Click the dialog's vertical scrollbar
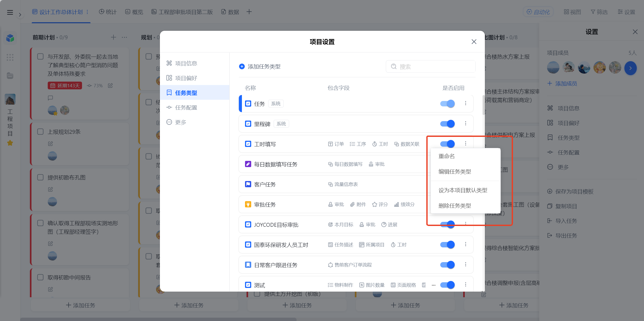This screenshot has height=321, width=644. click(x=484, y=105)
